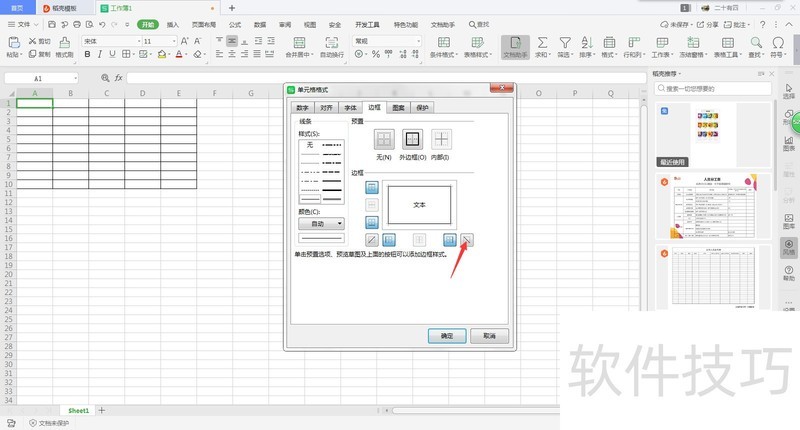The height and width of the screenshot is (430, 800).
Task: Click the increase font size icon
Action: pos(185,41)
